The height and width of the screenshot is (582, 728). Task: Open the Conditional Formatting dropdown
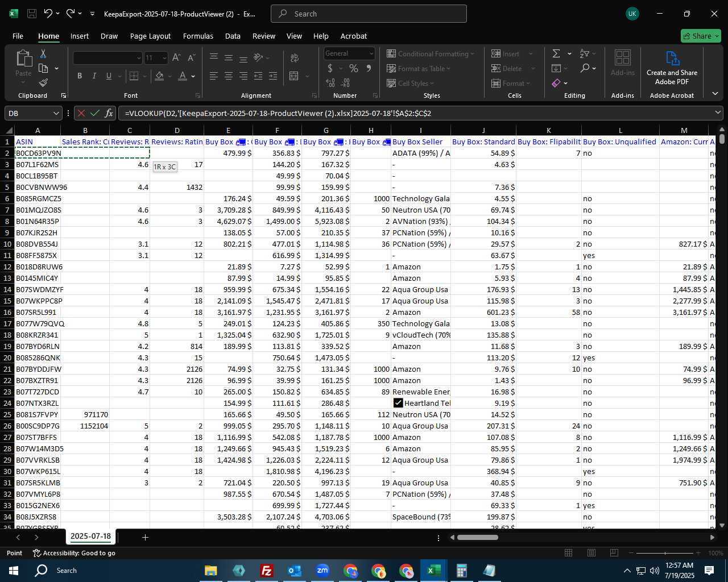coord(430,53)
